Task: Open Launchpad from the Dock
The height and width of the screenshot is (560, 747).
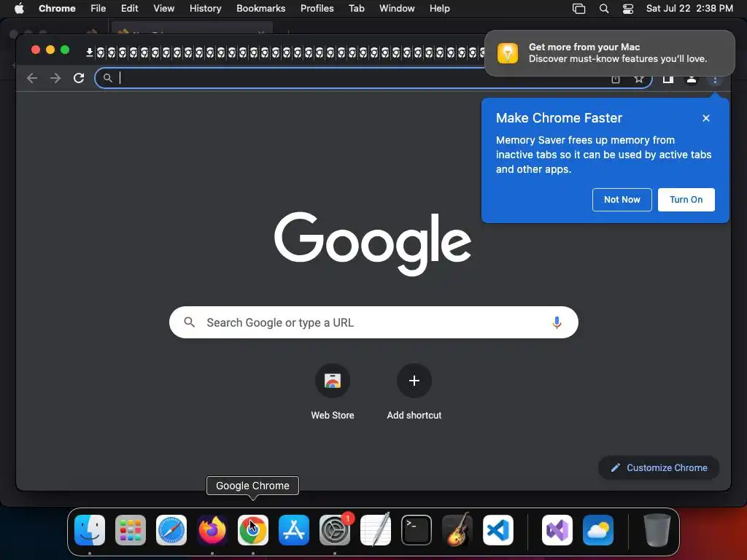Action: click(131, 530)
